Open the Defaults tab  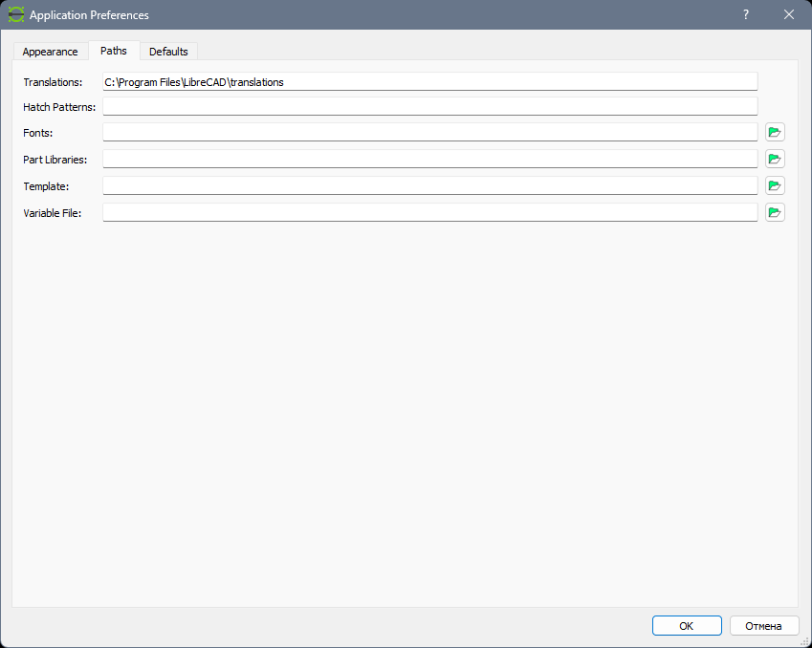(168, 52)
